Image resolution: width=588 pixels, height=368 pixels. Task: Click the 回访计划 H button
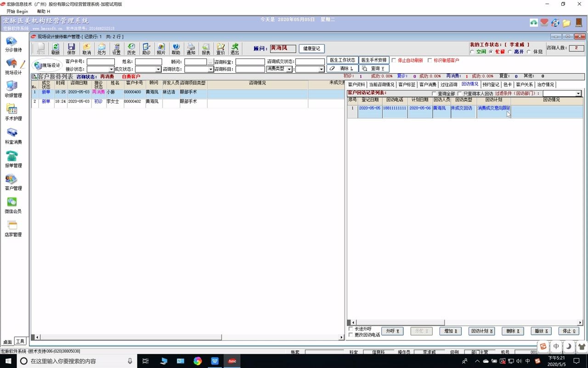point(482,331)
